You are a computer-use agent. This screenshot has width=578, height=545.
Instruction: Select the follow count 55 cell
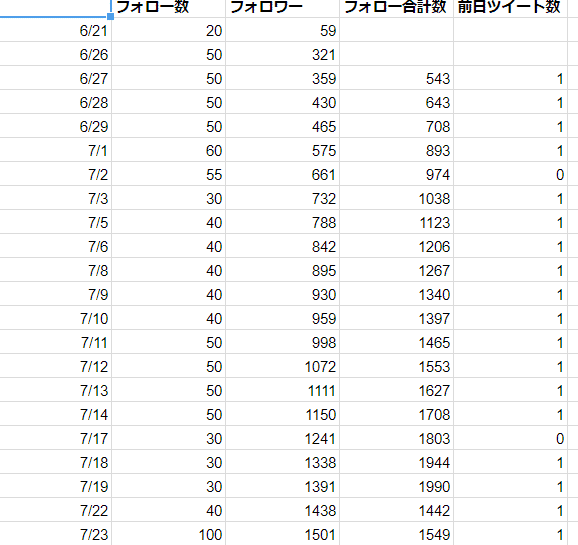tap(168, 174)
